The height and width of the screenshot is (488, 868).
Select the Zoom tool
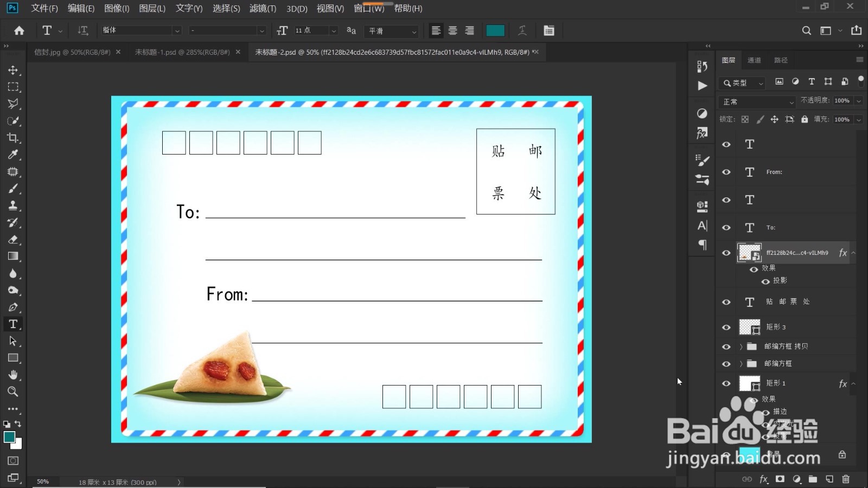pyautogui.click(x=13, y=391)
